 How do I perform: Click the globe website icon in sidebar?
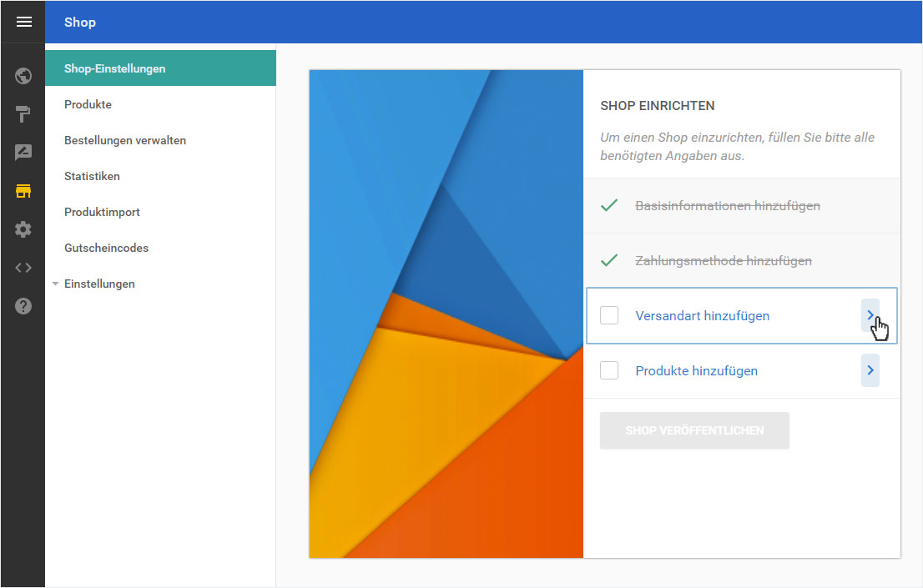23,76
